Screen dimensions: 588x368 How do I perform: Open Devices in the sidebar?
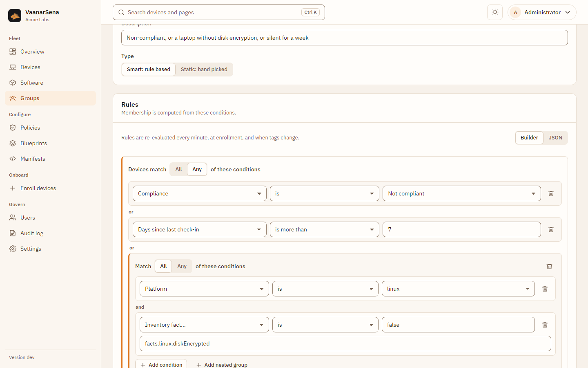50,67
